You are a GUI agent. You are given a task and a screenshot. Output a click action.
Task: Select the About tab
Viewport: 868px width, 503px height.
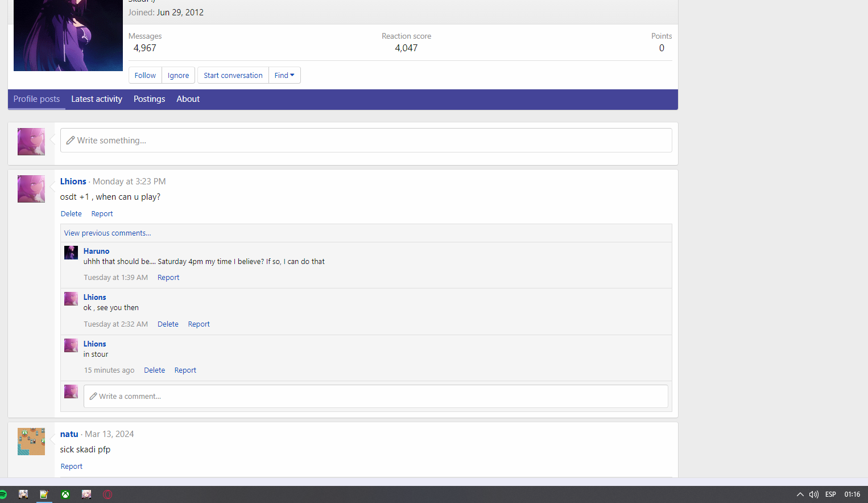coord(188,99)
